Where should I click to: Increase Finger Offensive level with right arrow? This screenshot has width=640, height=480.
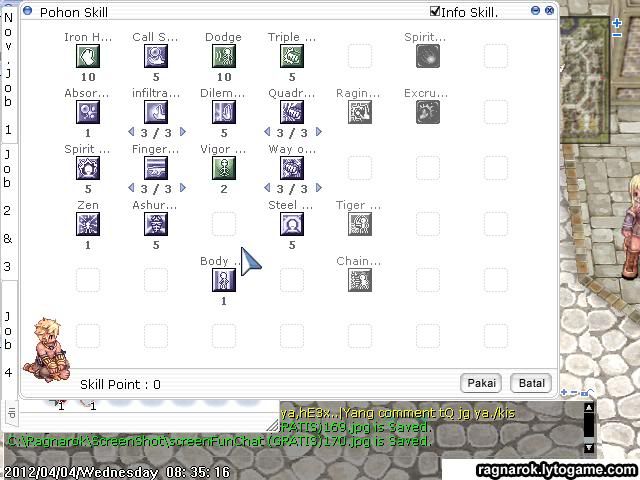(183, 188)
